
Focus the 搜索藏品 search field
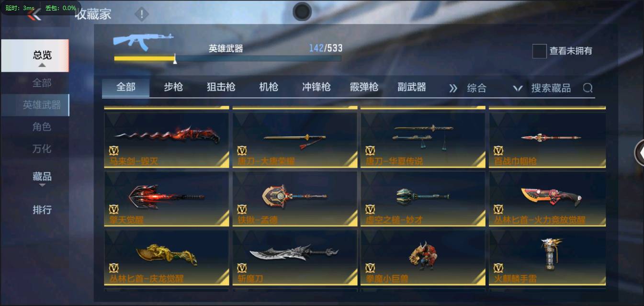[551, 88]
